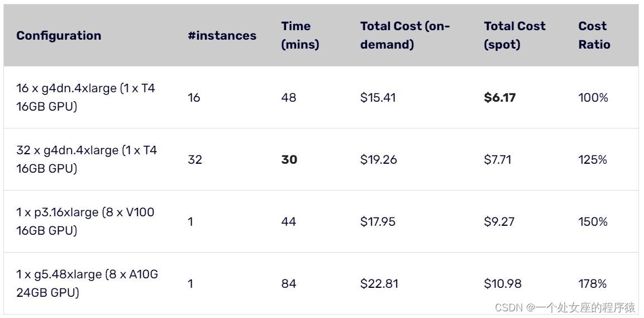Click the CSDN watermark text
This screenshot has height=318, width=644.
click(x=565, y=307)
